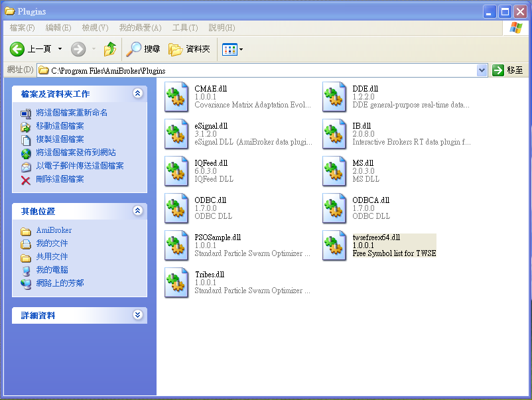The height and width of the screenshot is (400, 532).
Task: Select the IQFeed.dll file icon
Action: point(176,171)
